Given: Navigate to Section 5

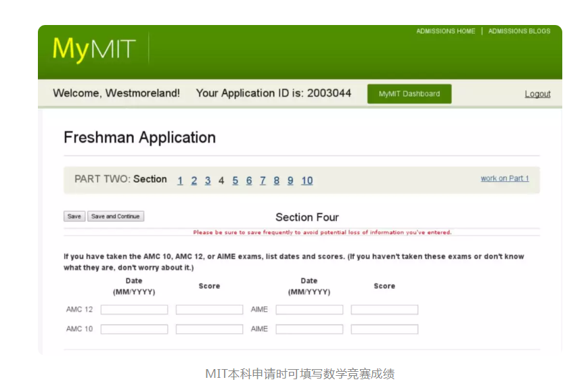Looking at the screenshot, I should click(x=235, y=180).
